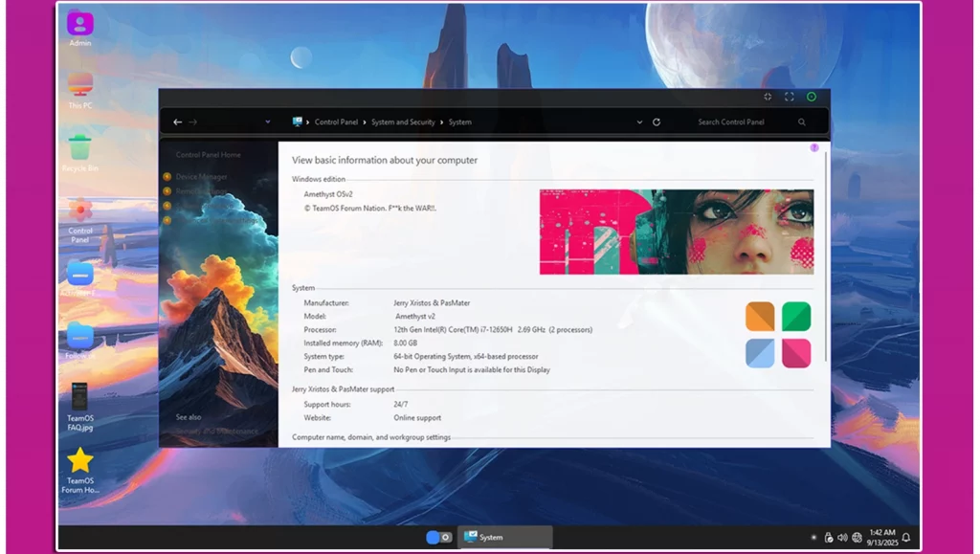Viewport: 980px width, 554px height.
Task: Open Device Manager in the left sidebar
Action: pyautogui.click(x=201, y=176)
